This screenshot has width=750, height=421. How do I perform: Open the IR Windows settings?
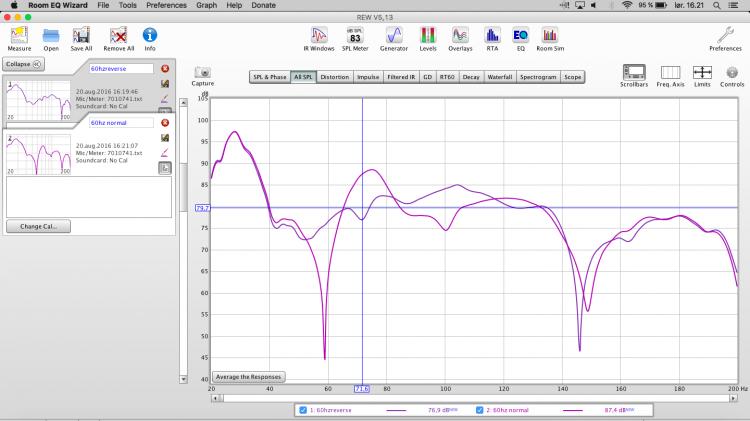(x=318, y=37)
